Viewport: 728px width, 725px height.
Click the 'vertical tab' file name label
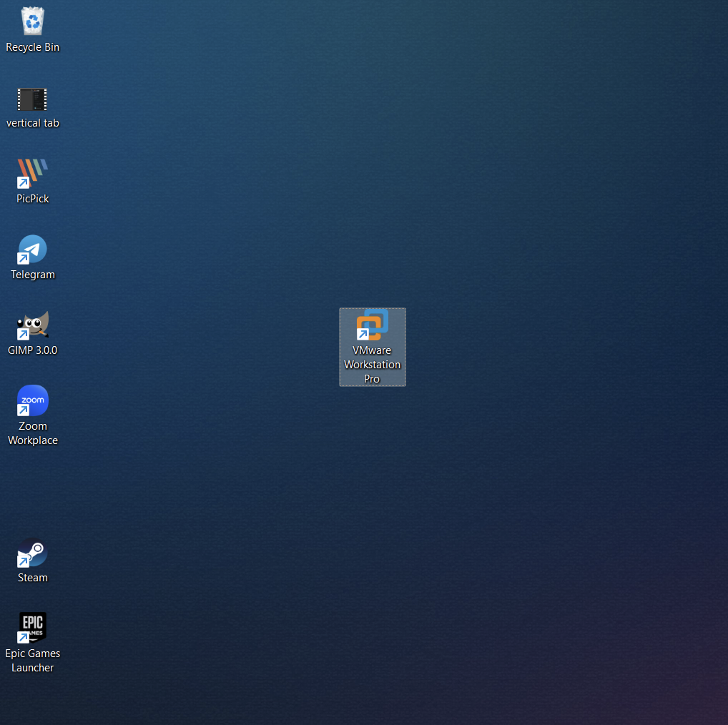[33, 123]
